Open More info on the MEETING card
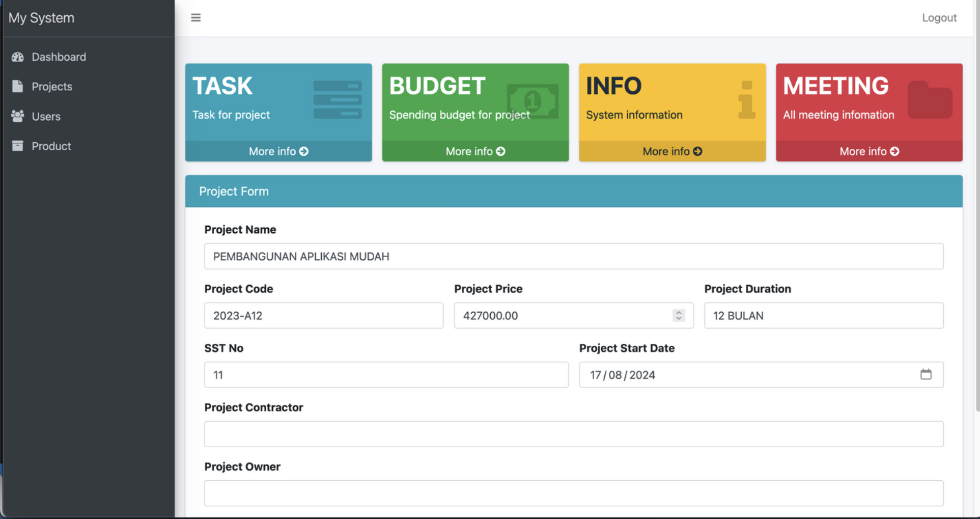 point(869,151)
